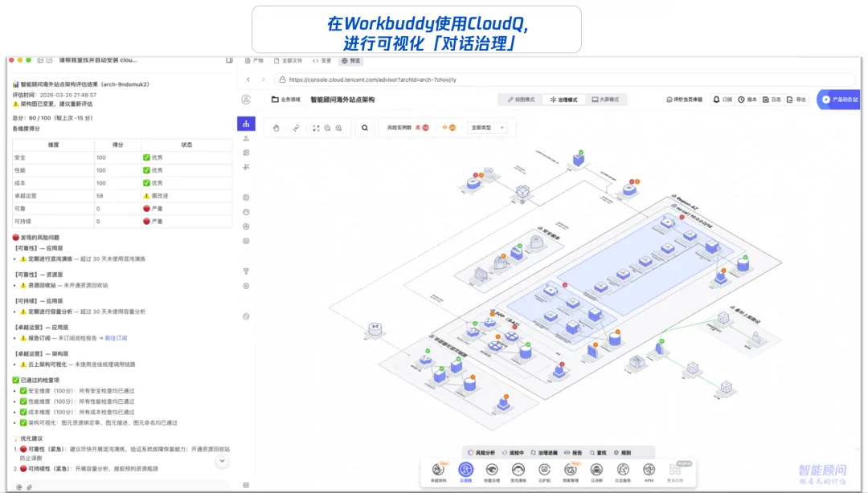868x493 pixels.
Task: Open the 变更 tab
Action: pos(321,61)
